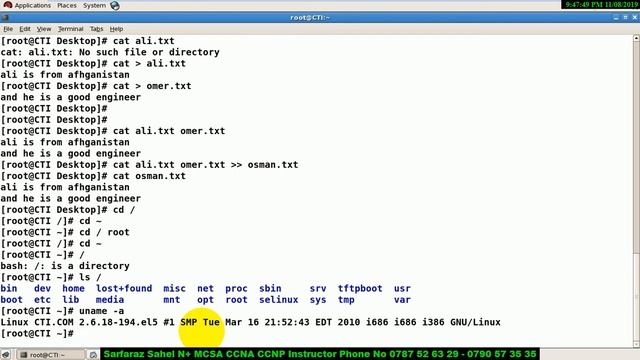
Task: Open the Applications menu
Action: (33, 5)
